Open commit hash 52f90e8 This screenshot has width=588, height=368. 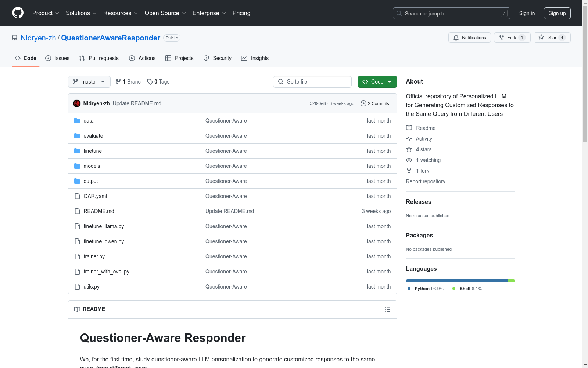pos(318,103)
